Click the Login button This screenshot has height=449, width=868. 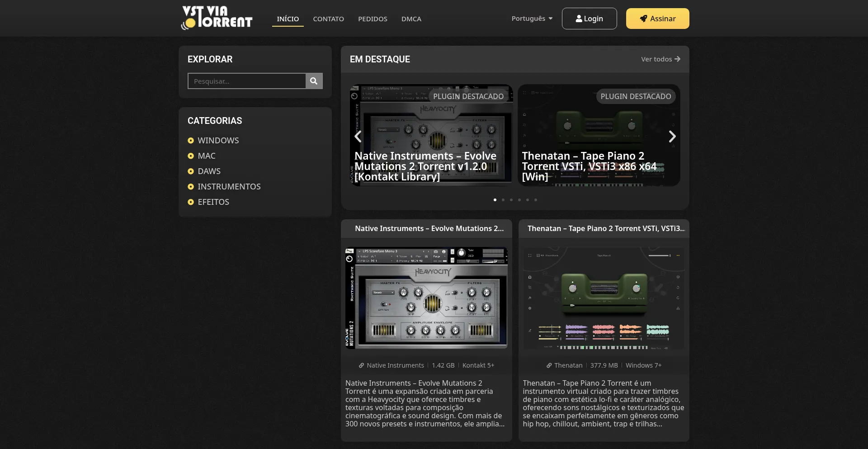(x=589, y=19)
